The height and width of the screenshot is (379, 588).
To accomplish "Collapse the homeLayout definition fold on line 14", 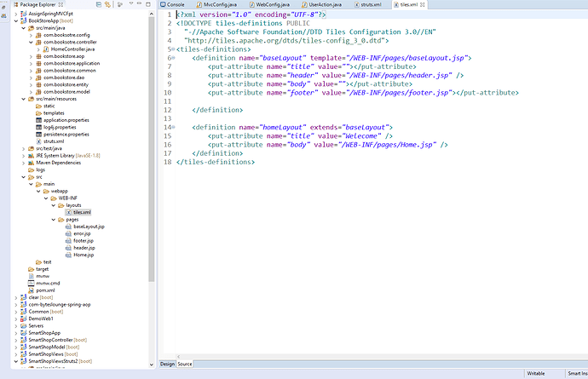I will point(171,127).
